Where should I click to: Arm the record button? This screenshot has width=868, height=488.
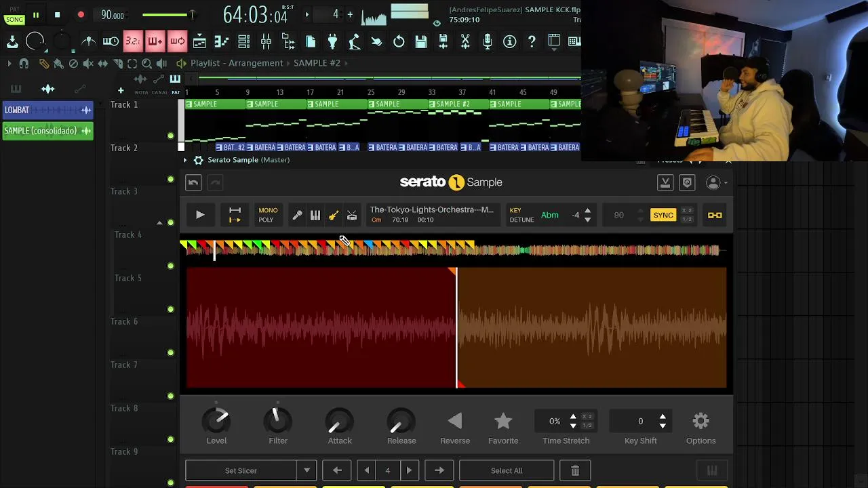click(x=81, y=14)
